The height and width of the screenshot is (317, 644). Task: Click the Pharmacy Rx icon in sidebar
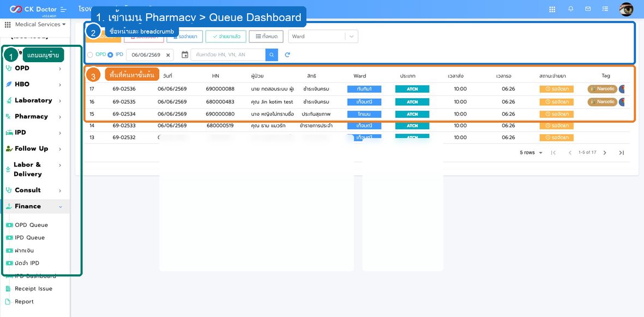(8, 117)
